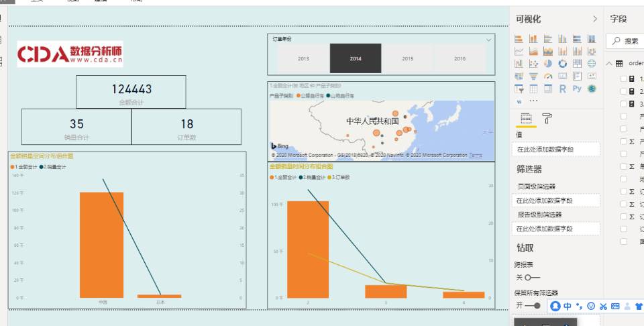Select the globe map visual
This screenshot has width=644, height=326.
coord(592,64)
